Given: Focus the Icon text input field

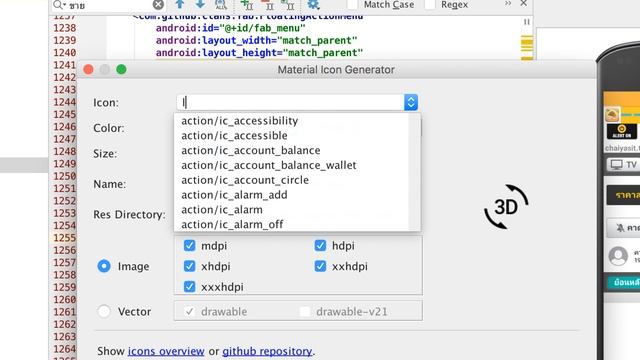Looking at the screenshot, I should [291, 102].
